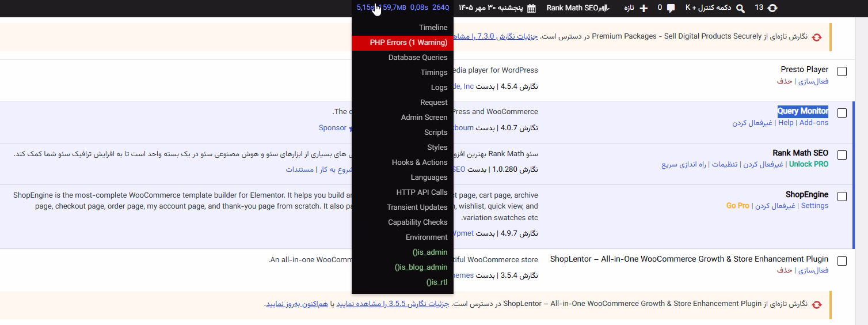Screen dimensions: 868x325
Task: Click the ShopEngine plugin title
Action: (x=807, y=195)
